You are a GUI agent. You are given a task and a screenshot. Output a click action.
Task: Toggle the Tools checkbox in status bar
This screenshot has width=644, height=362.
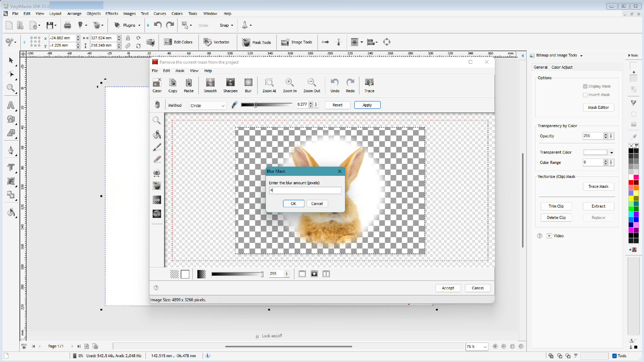[614, 356]
